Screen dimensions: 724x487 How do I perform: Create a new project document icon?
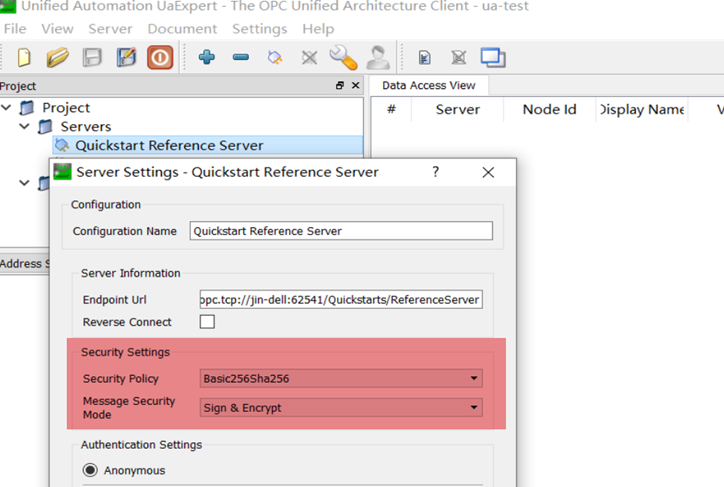coord(24,58)
